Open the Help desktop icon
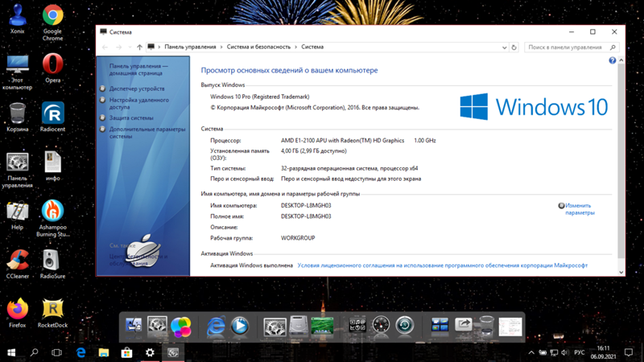644x362 pixels. (x=17, y=215)
